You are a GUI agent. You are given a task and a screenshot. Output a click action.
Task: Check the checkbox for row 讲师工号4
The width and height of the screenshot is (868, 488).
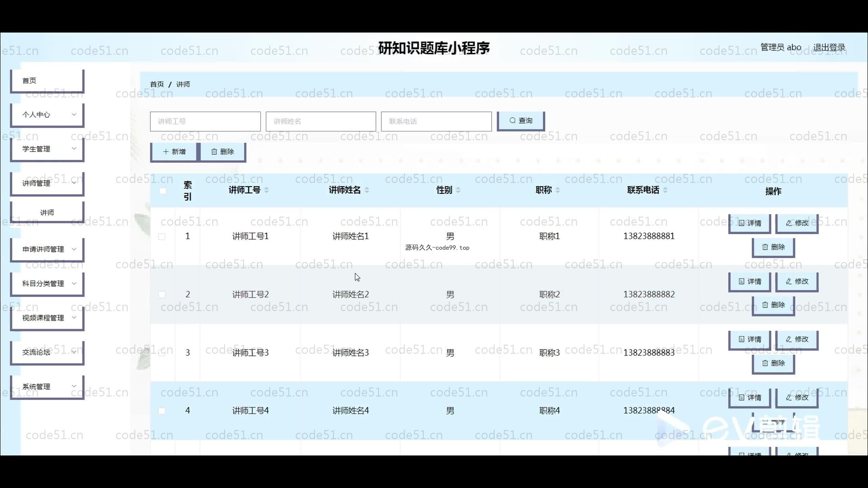162,411
